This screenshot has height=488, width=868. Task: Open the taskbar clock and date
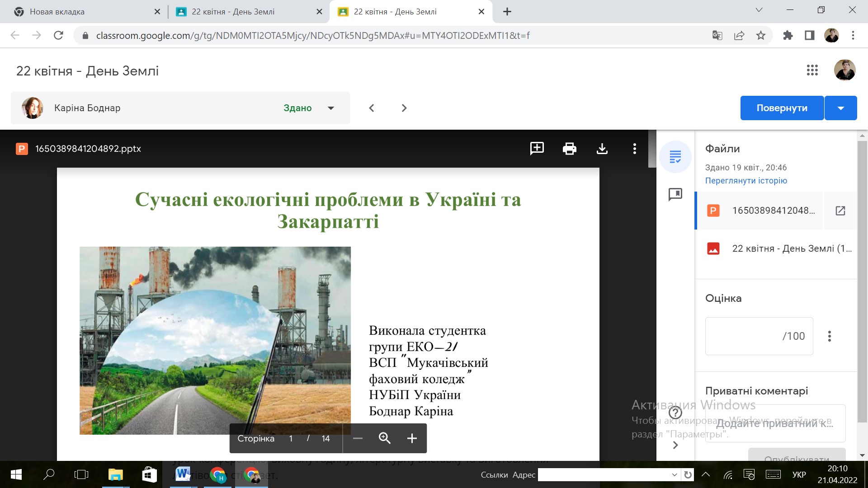[837, 474]
